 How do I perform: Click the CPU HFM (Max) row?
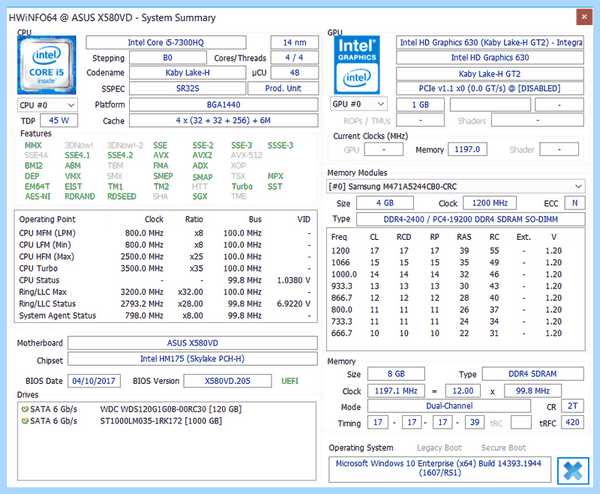(x=165, y=257)
